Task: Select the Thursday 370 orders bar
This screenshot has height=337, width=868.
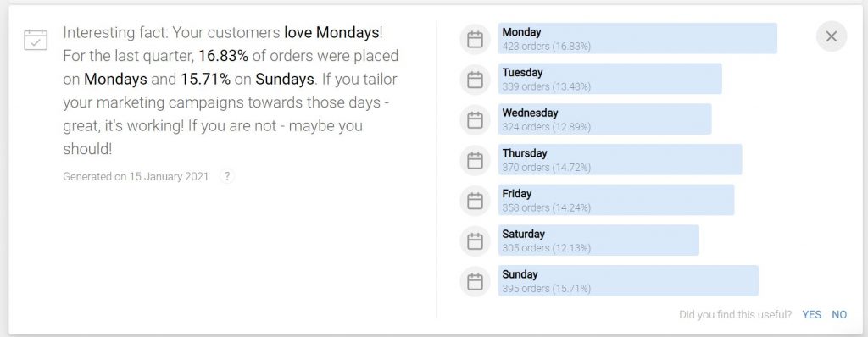Action: click(x=620, y=159)
